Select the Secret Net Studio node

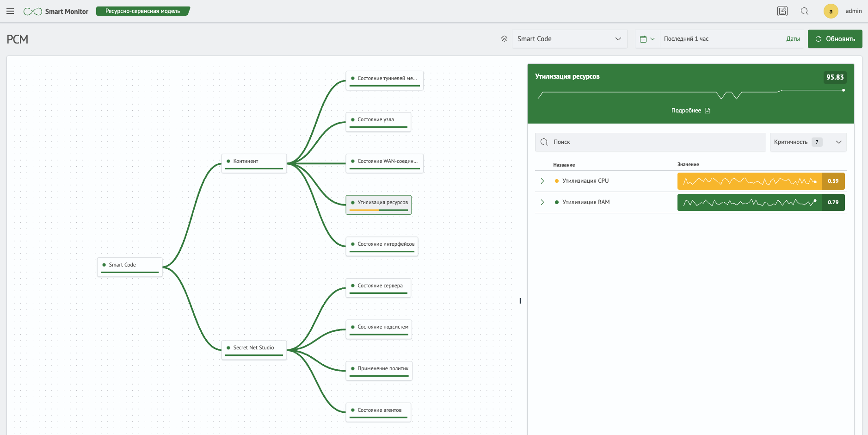coord(254,349)
